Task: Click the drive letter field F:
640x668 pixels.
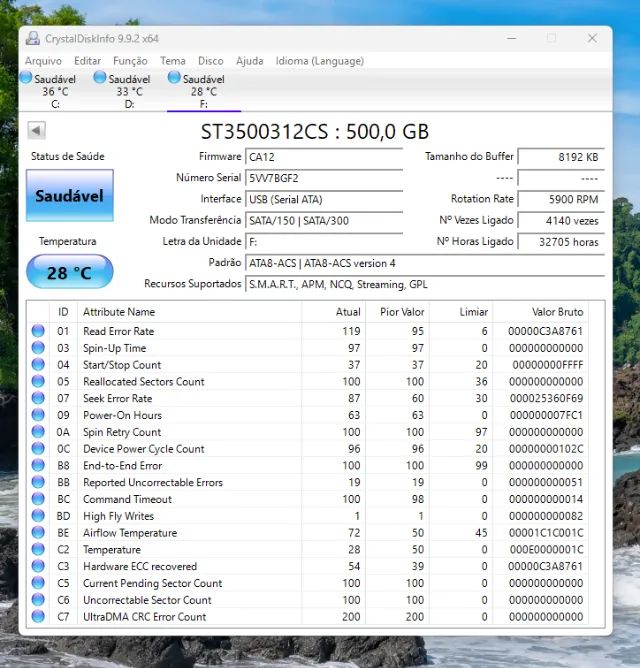Action: click(324, 242)
